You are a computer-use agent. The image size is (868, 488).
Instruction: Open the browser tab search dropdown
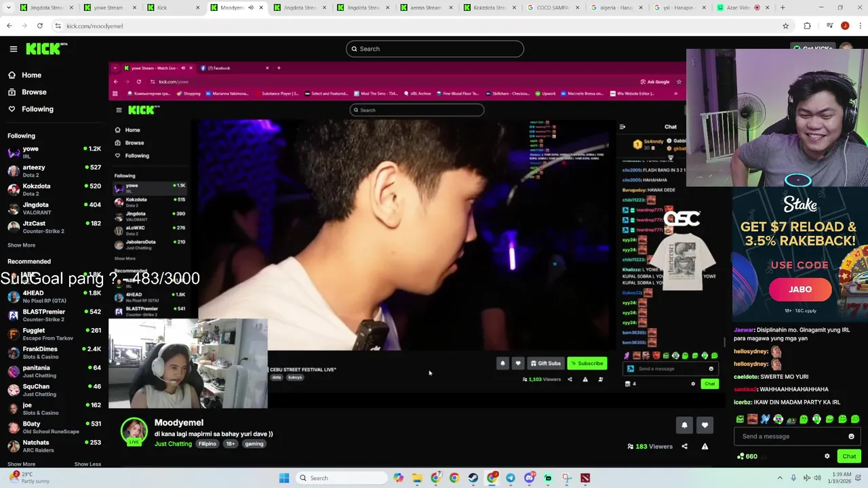click(x=9, y=7)
